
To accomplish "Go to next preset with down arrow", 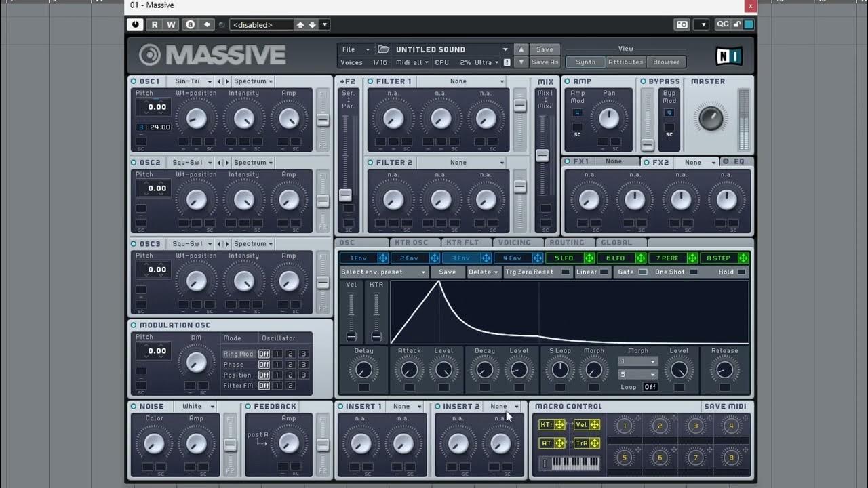I will pos(521,62).
